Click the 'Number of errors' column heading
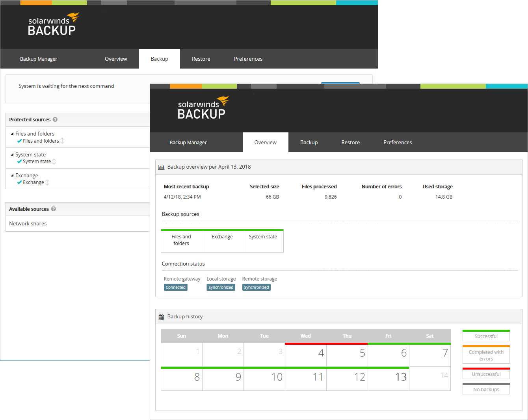This screenshot has height=420, width=528. point(382,187)
